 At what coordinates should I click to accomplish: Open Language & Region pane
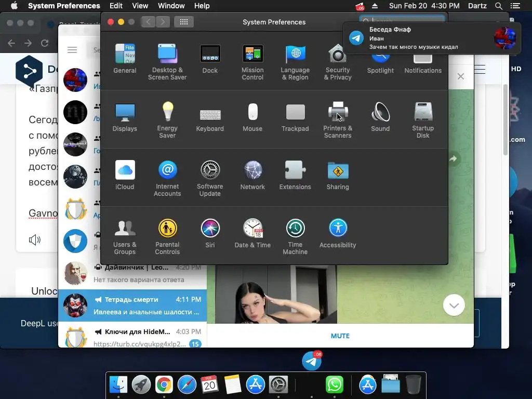click(295, 62)
